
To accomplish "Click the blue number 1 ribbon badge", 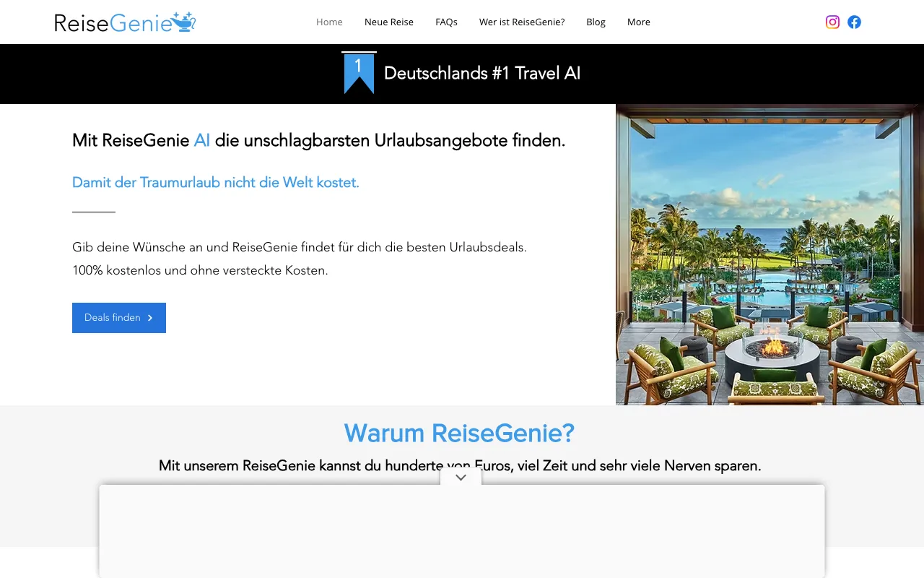I will click(x=359, y=73).
